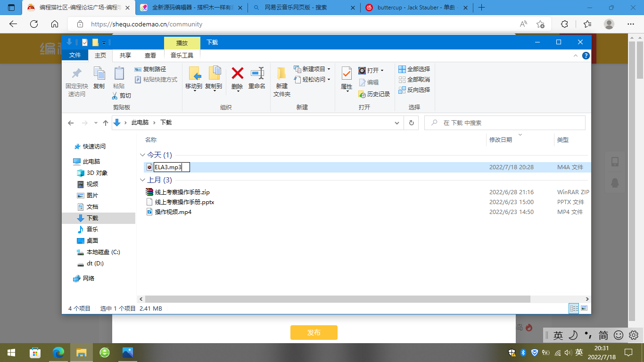Open Easy Access (轻松访问) dropdown
Image resolution: width=644 pixels, height=362 pixels.
point(312,80)
